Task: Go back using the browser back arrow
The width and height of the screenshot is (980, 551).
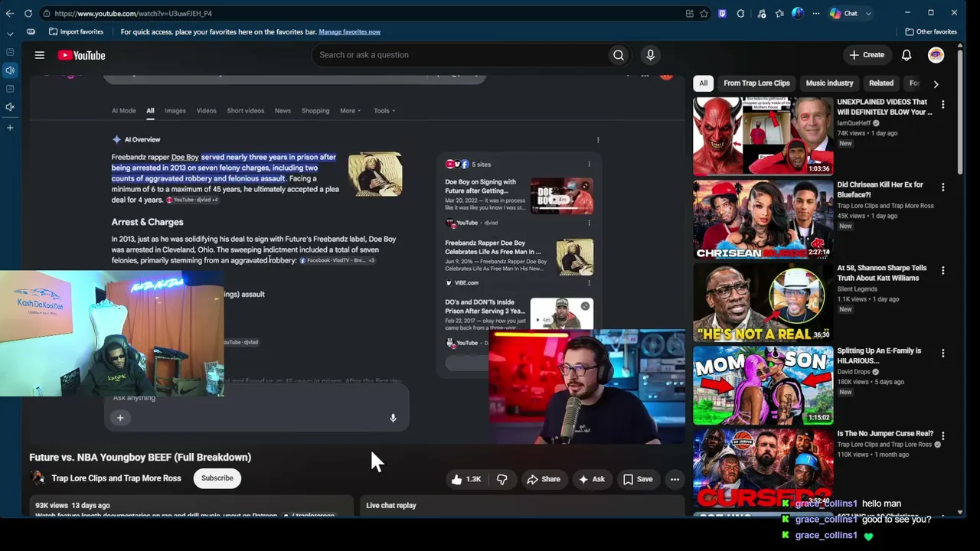Action: [x=10, y=13]
